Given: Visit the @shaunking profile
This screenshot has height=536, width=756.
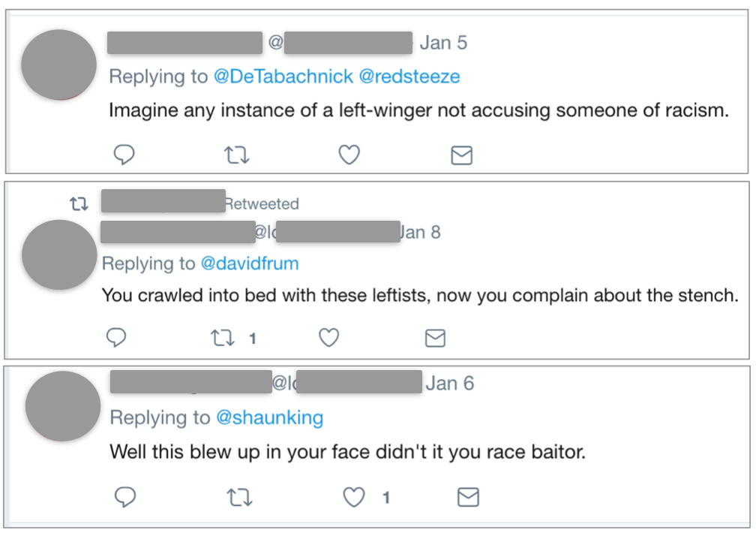Looking at the screenshot, I should click(x=269, y=417).
